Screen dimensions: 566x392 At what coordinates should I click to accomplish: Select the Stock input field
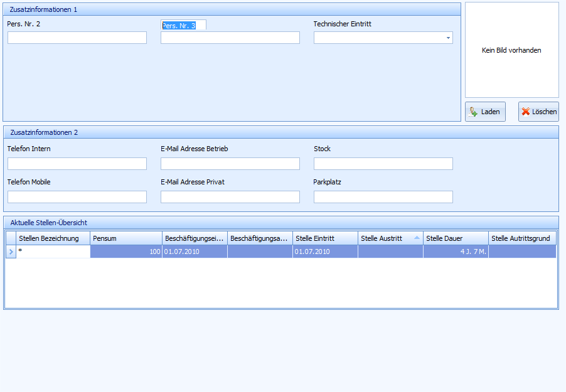click(x=383, y=164)
